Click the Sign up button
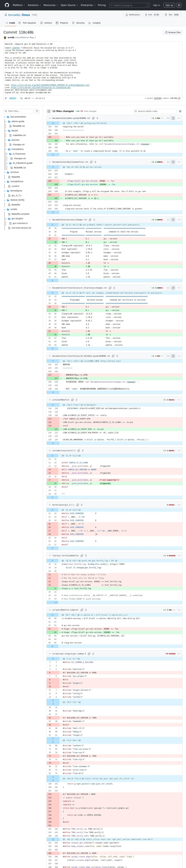This screenshot has width=186, height=868. point(169,5)
